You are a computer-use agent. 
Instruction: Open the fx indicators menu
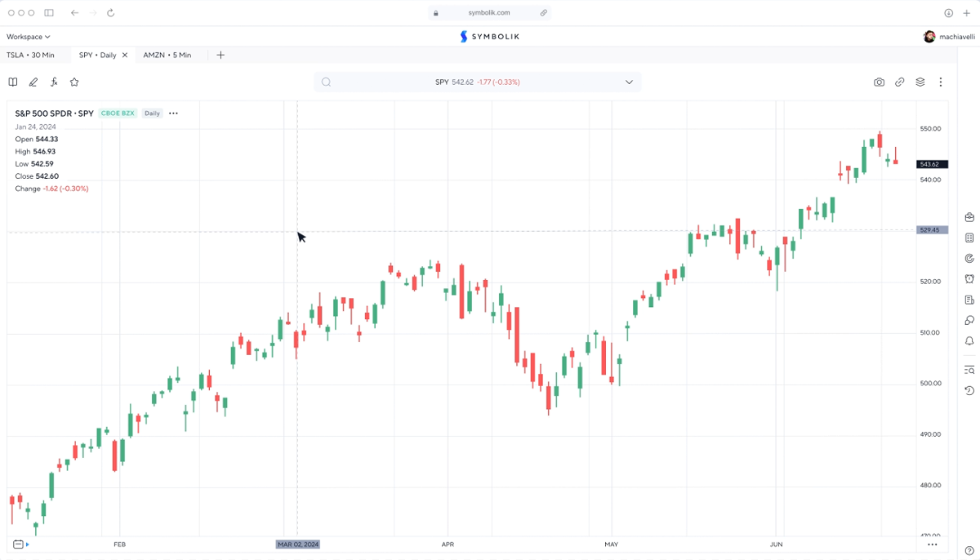[54, 82]
